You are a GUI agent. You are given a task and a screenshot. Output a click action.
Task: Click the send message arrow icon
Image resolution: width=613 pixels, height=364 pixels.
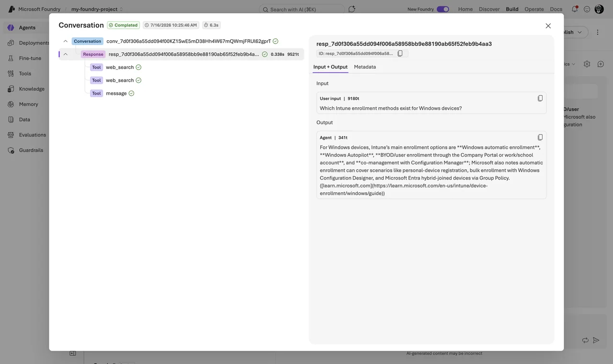click(x=596, y=340)
